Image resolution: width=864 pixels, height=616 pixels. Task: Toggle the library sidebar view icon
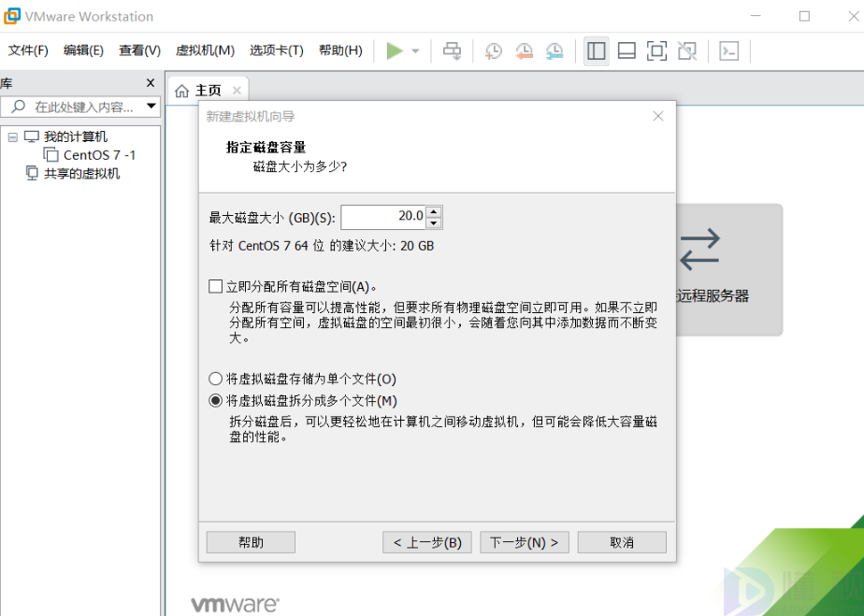(597, 50)
